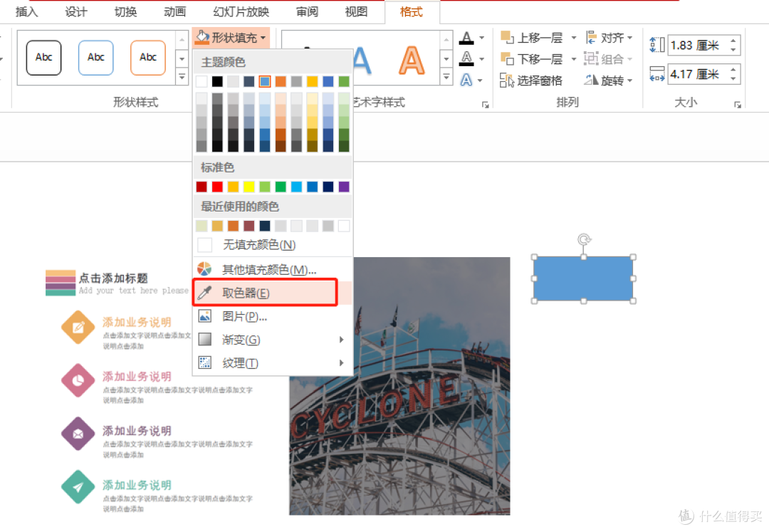Open 选择窗格 selection pane

[x=531, y=80]
